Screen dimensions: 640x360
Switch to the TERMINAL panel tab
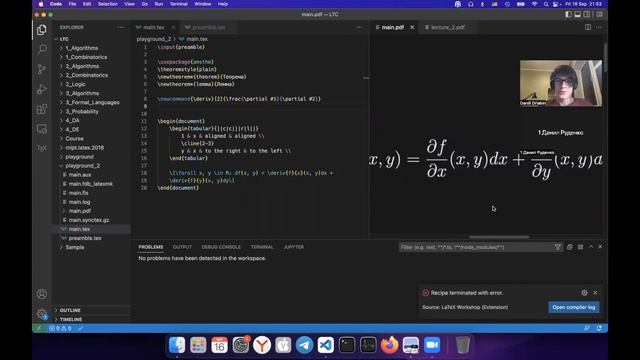pos(262,247)
